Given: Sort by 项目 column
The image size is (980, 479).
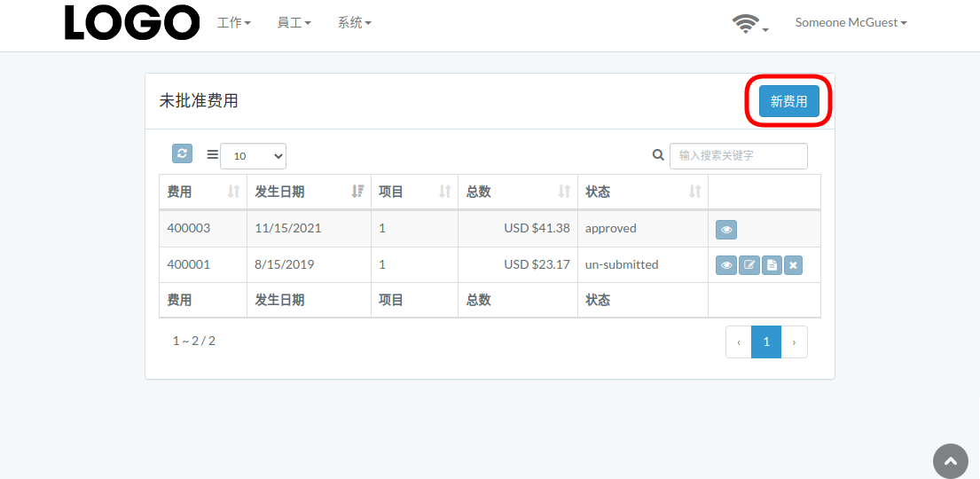Looking at the screenshot, I should [415, 192].
